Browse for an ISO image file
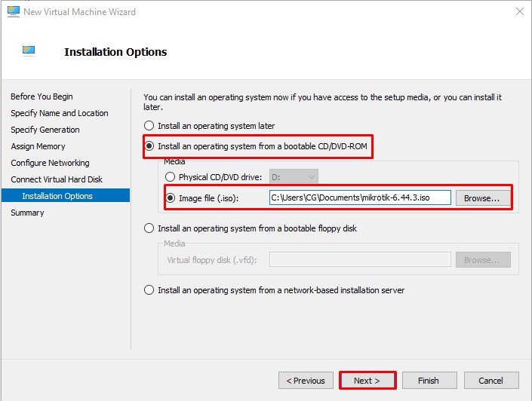Viewport: 532px width, 401px height. (x=481, y=198)
